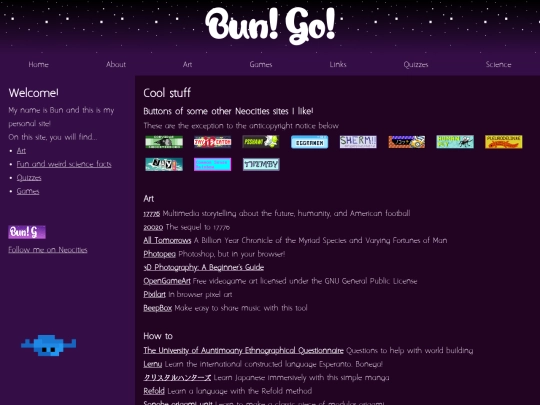Open the 20020 link
Screen dimensions: 540x405
click(153, 227)
